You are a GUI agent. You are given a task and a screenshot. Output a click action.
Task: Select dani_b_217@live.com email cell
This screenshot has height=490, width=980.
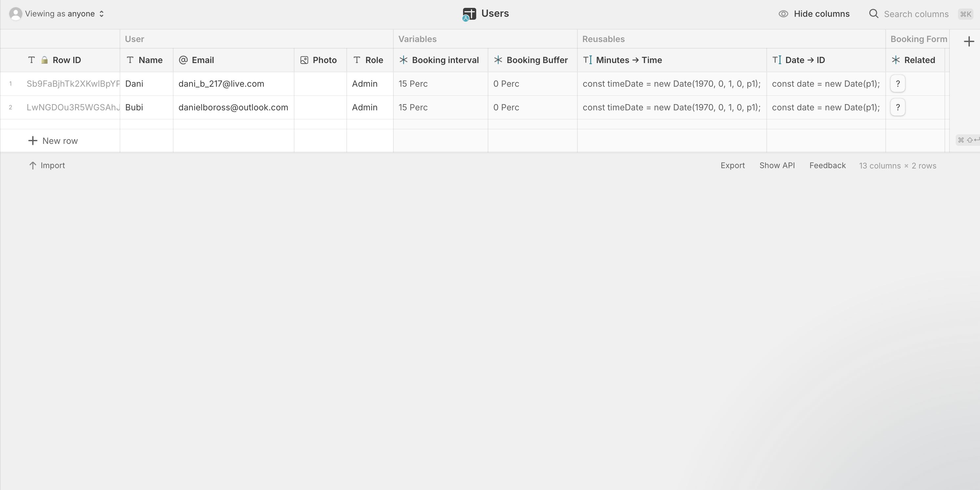234,84
